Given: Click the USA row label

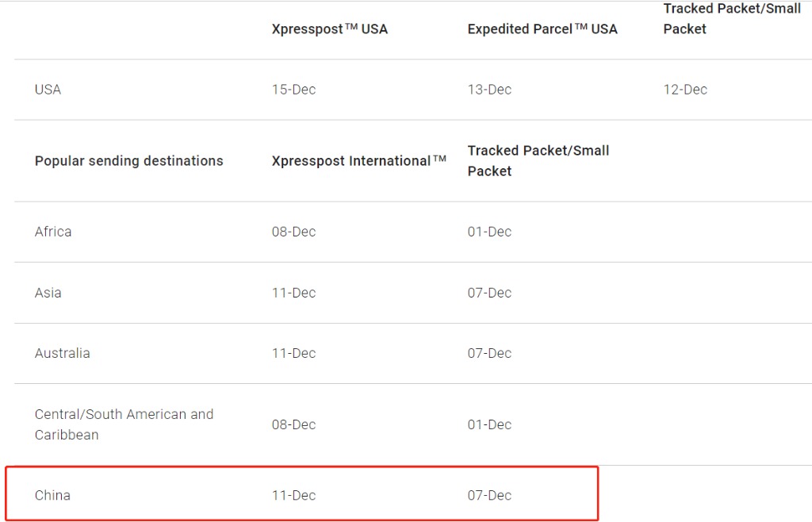Looking at the screenshot, I should pos(48,90).
